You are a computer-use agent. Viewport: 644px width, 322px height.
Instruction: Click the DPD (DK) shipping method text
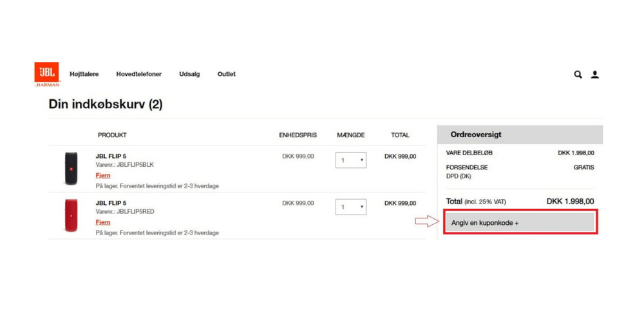[x=459, y=176]
